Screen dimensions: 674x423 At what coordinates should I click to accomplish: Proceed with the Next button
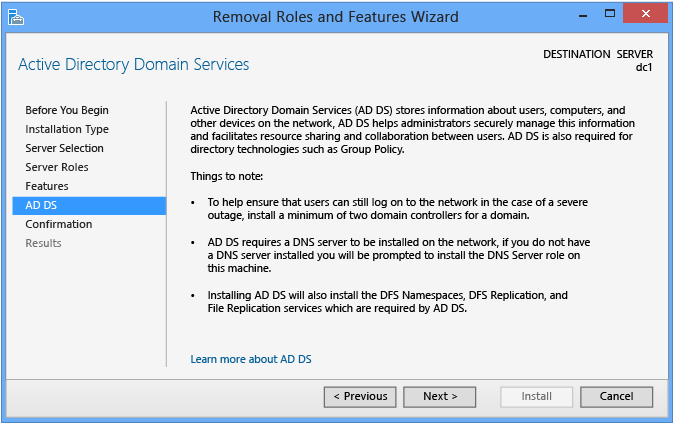[440, 396]
